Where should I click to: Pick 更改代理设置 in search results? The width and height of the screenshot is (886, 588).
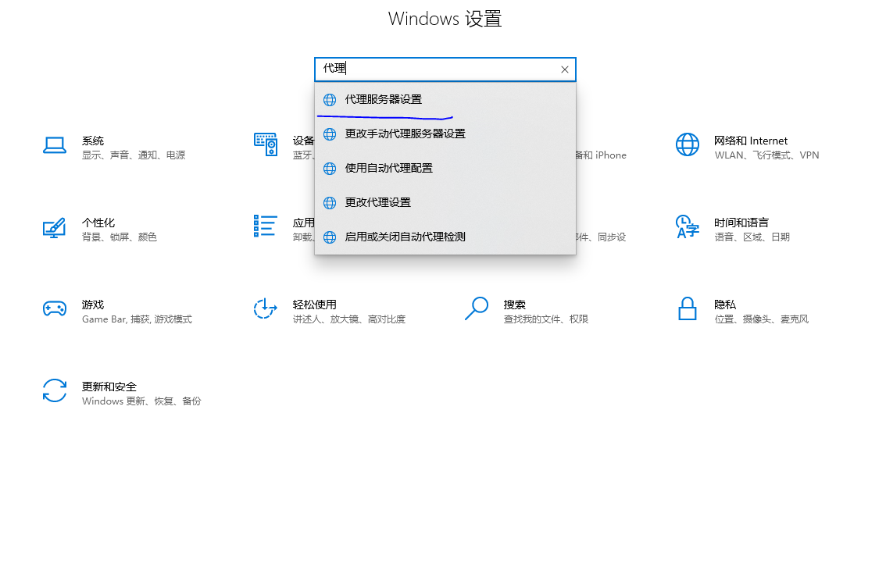[377, 203]
